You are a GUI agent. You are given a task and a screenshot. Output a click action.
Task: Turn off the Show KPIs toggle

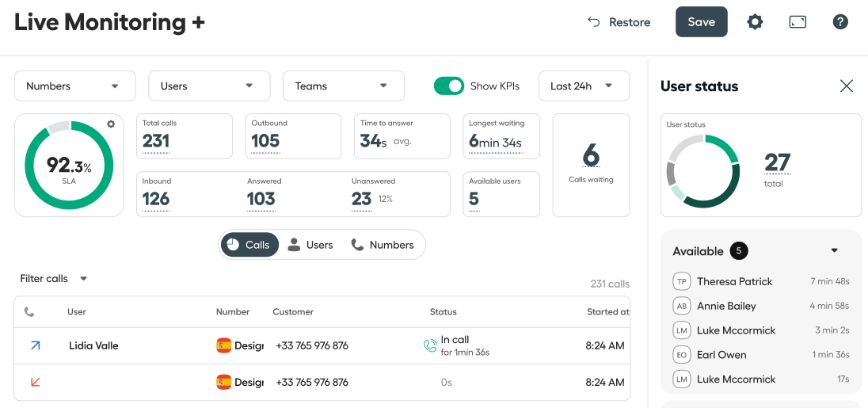[x=448, y=86]
